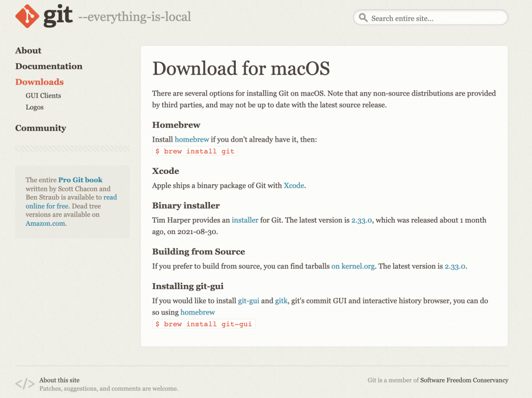Click the Binary installer heading
Image resolution: width=532 pixels, height=398 pixels.
click(186, 205)
